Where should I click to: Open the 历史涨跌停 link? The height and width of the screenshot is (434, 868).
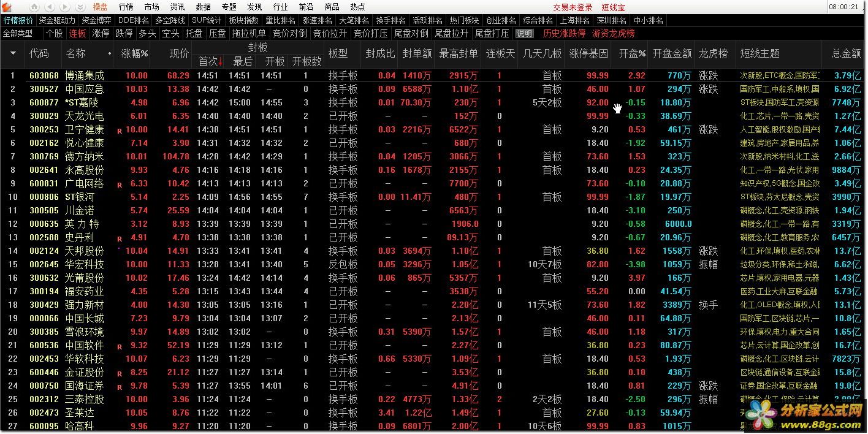pyautogui.click(x=564, y=34)
